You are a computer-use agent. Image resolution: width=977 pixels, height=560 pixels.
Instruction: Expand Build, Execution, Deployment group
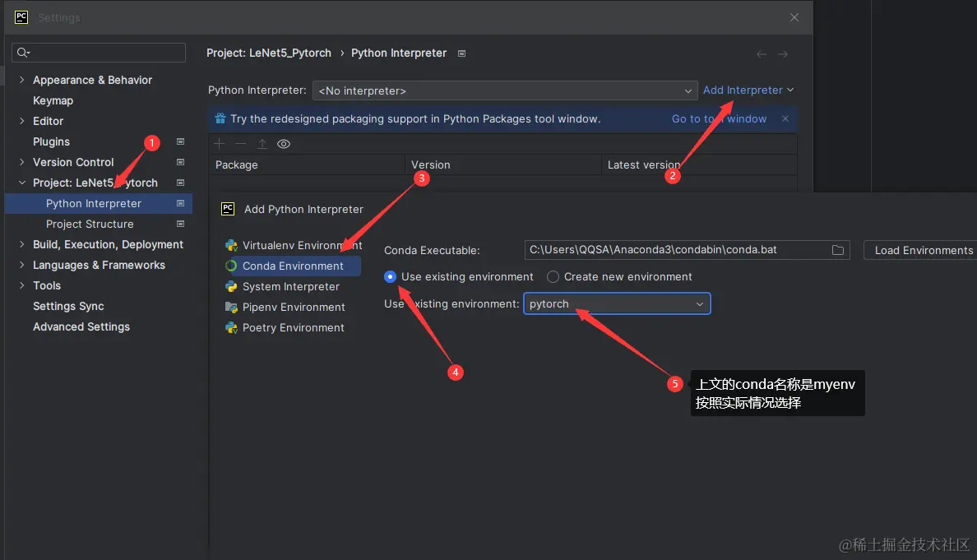click(22, 244)
